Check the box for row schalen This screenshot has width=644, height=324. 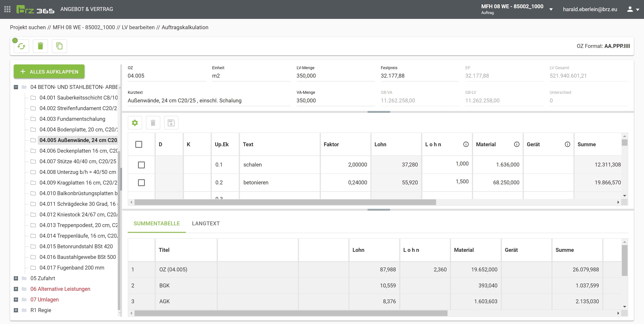tap(141, 165)
